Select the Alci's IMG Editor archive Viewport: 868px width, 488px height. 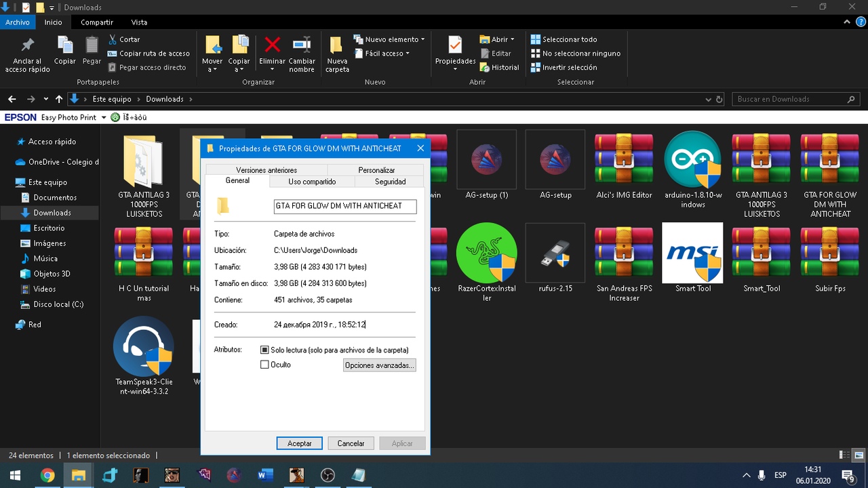[x=624, y=166]
